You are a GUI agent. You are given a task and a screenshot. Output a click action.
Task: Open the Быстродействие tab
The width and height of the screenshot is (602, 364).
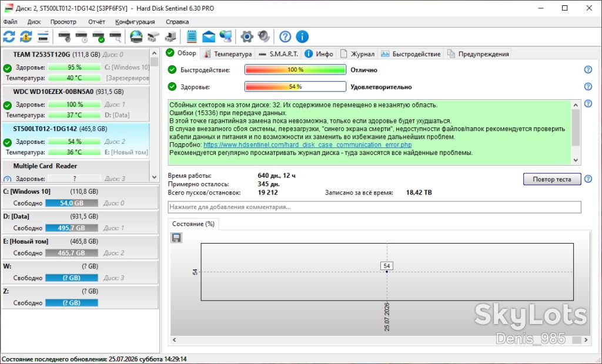point(410,54)
